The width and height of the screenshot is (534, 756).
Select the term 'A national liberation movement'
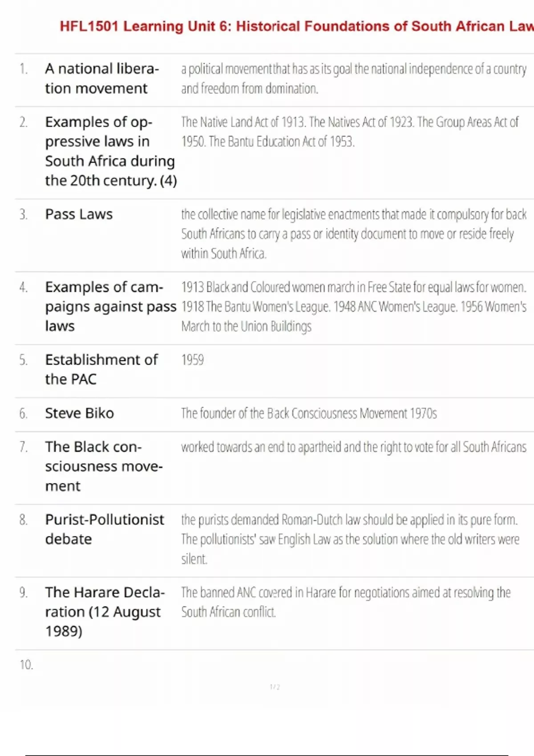tap(102, 78)
